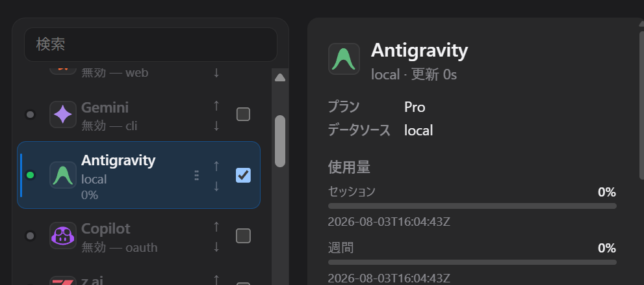Click the large Antigravity logo in details panel
644x285 pixels.
(x=344, y=59)
